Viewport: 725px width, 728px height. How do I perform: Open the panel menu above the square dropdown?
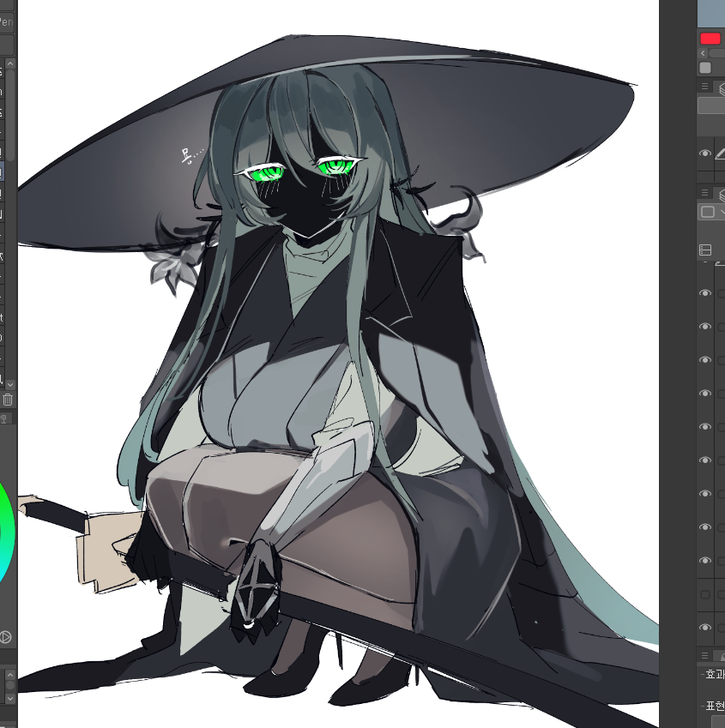pos(704,192)
